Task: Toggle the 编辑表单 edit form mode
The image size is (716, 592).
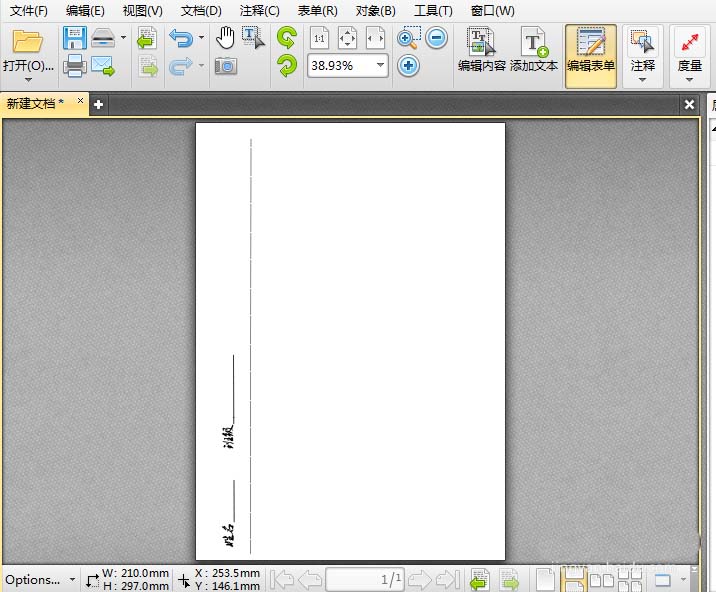Action: (590, 52)
